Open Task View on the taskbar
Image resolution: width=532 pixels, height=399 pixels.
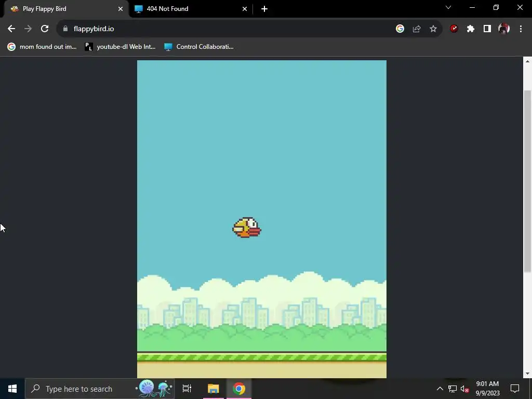(x=187, y=389)
